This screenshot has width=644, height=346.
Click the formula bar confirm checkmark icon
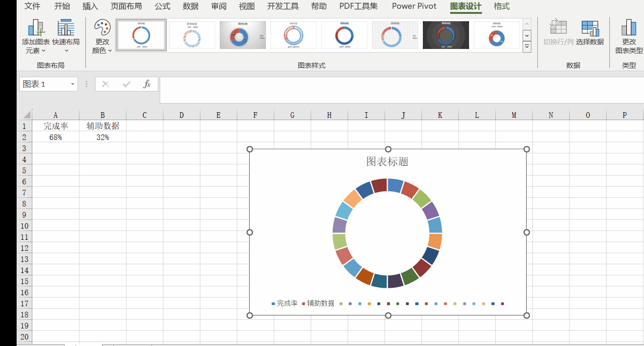(126, 84)
